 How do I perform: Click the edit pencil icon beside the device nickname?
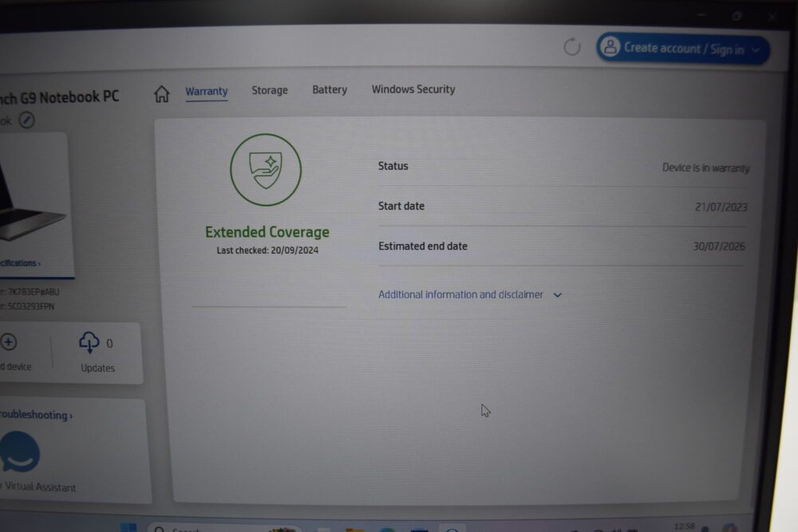click(26, 120)
